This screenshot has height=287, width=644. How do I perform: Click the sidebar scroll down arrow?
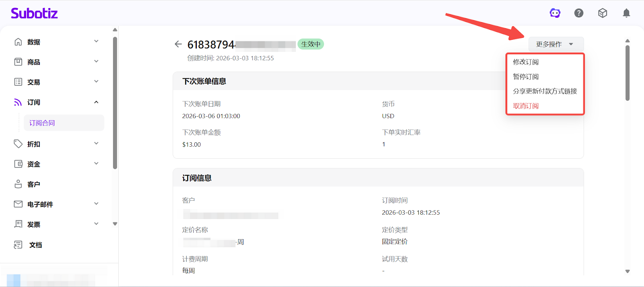click(x=115, y=224)
